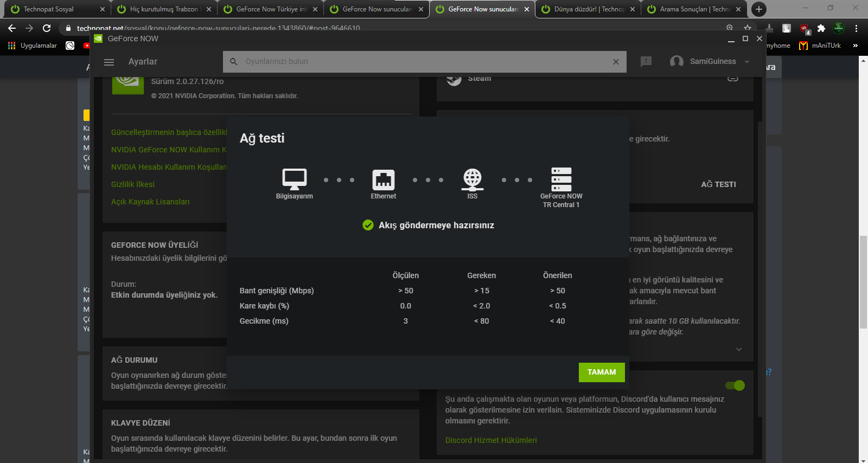Expand the streaming quality section chevron
Screen dimensions: 868x463
point(739,349)
